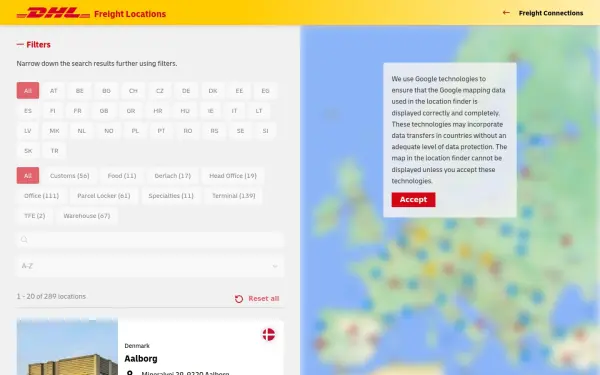The width and height of the screenshot is (600, 375).
Task: Filter locations by AT country
Action: click(x=54, y=91)
